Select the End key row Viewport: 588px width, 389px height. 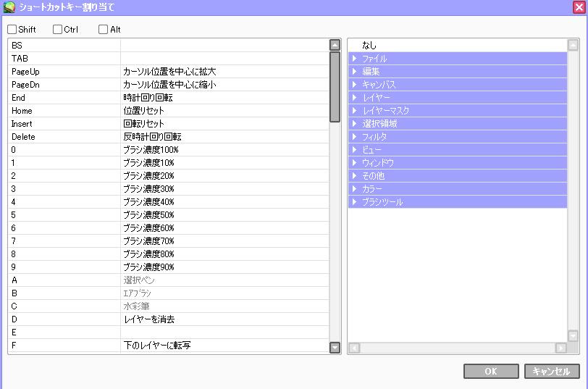[169, 98]
